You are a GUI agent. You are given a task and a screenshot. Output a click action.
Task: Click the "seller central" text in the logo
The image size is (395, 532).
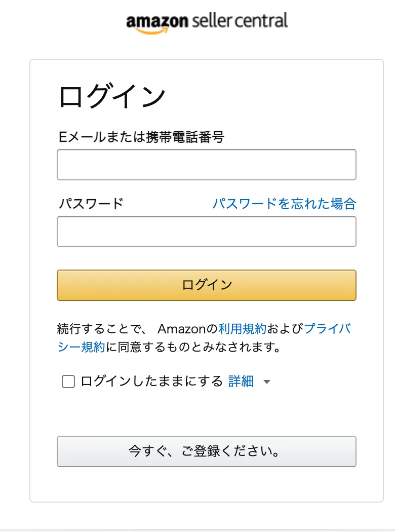point(240,20)
